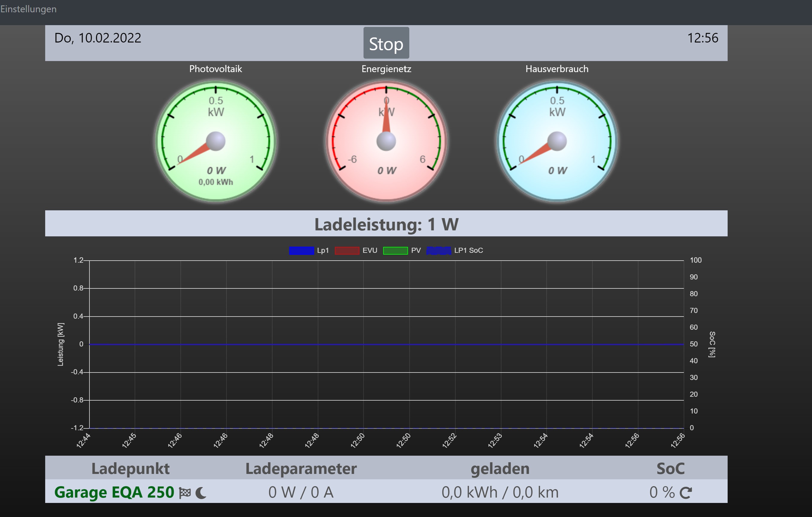The height and width of the screenshot is (517, 812).
Task: Click the 0,00 kWh reading in the PV gauge
Action: (215, 182)
